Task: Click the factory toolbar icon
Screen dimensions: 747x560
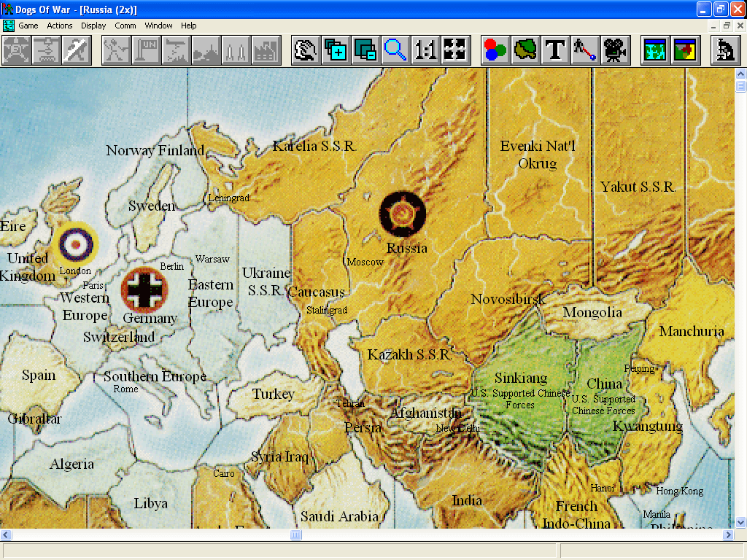Action: [x=266, y=50]
